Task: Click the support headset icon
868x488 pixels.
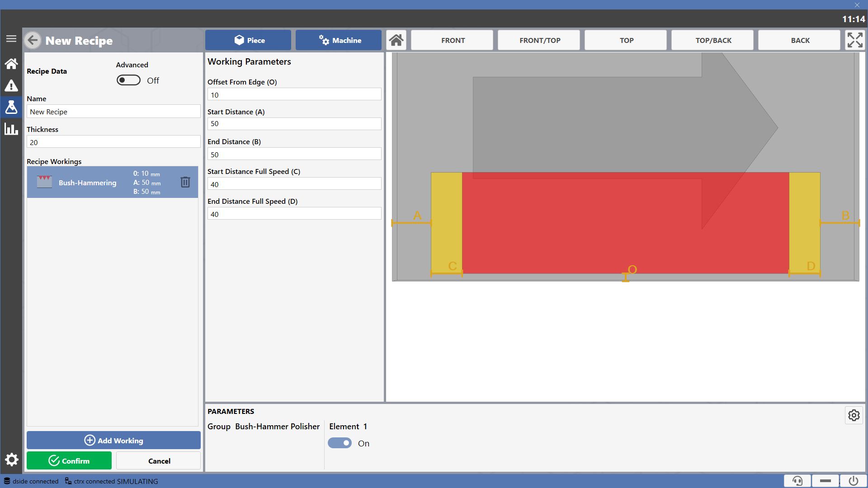Action: pos(797,481)
